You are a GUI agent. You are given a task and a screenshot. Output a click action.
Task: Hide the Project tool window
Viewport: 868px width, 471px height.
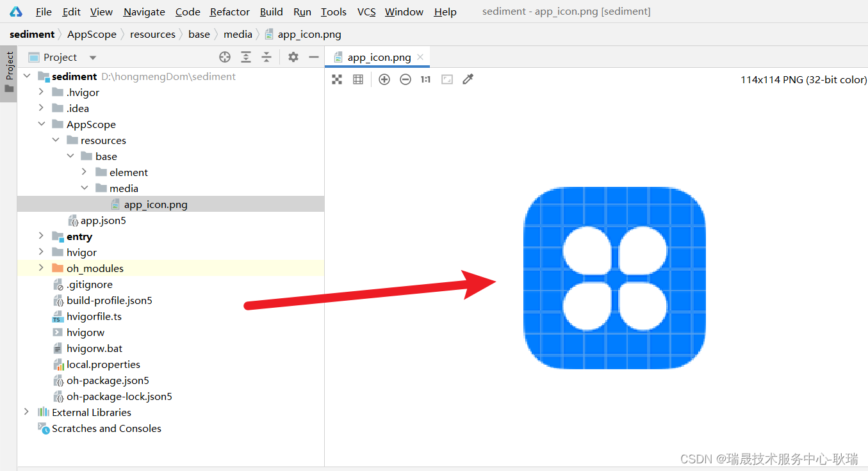click(x=314, y=57)
